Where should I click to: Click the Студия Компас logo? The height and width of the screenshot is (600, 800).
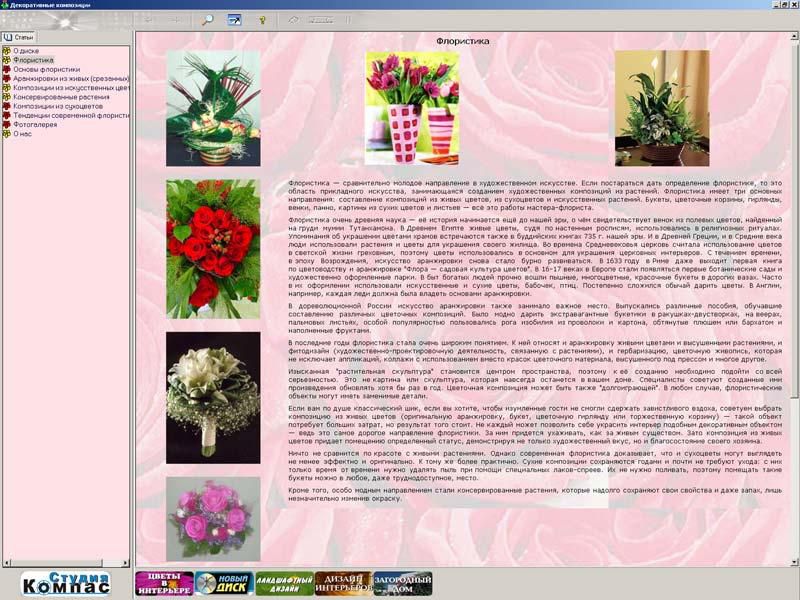point(66,583)
